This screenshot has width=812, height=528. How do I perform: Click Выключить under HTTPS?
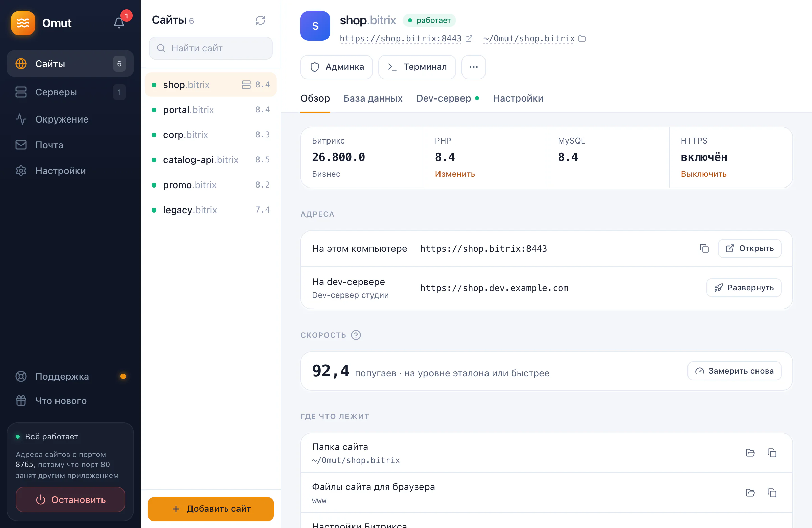(x=703, y=174)
